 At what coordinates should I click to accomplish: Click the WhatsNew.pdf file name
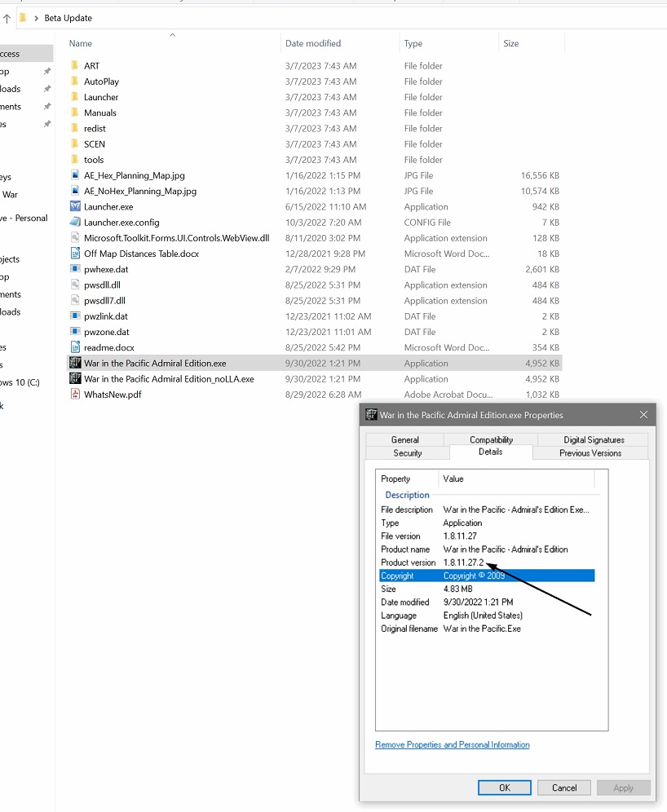tap(113, 394)
